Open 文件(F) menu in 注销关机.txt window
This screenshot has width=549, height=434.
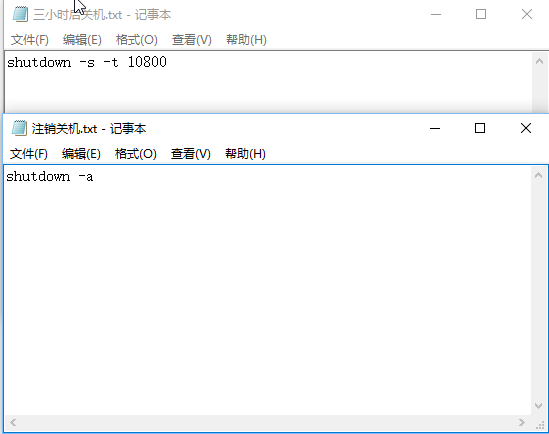(29, 154)
